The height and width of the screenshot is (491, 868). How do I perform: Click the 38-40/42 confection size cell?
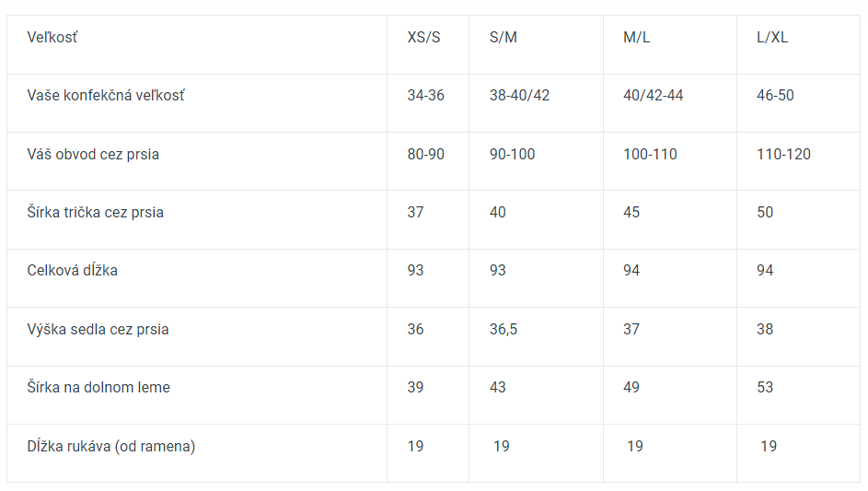[519, 96]
